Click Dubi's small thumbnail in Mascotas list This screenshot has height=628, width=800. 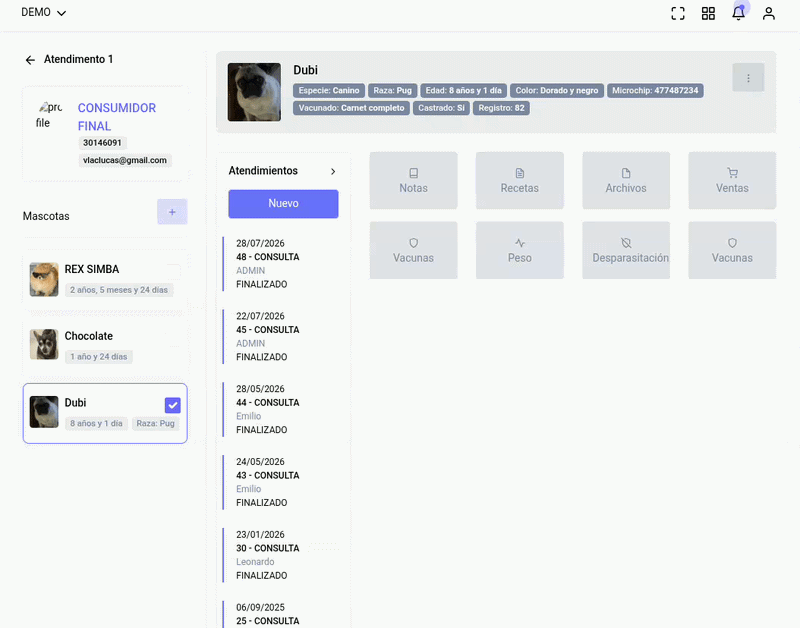click(44, 412)
